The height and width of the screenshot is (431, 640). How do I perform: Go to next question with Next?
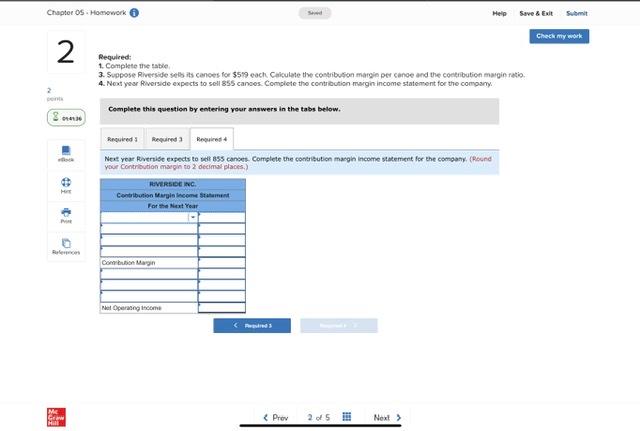(387, 418)
